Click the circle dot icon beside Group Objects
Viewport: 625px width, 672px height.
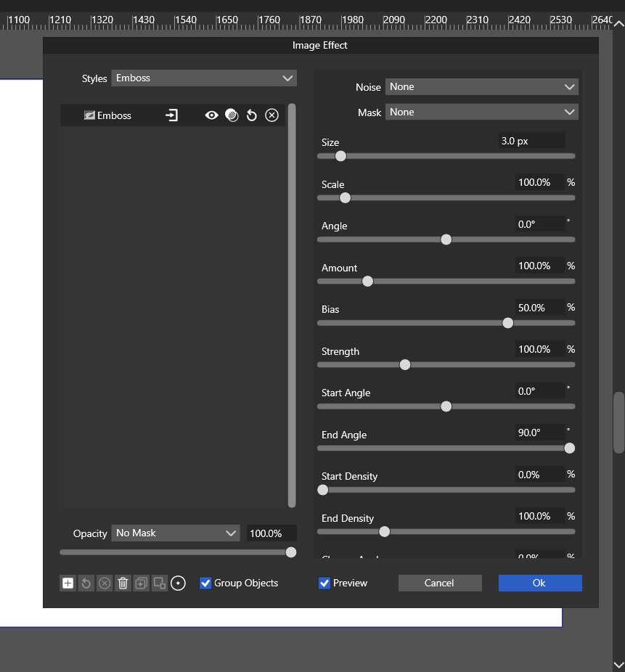[179, 583]
